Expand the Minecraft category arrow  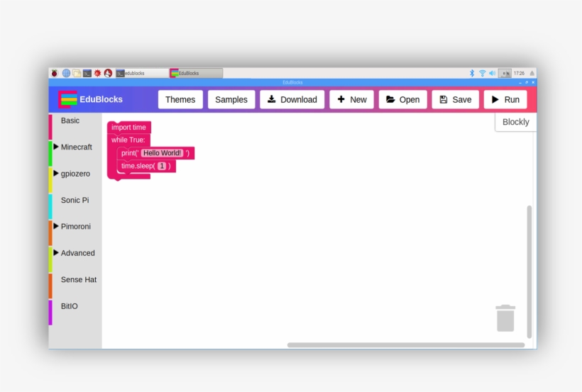coord(56,147)
